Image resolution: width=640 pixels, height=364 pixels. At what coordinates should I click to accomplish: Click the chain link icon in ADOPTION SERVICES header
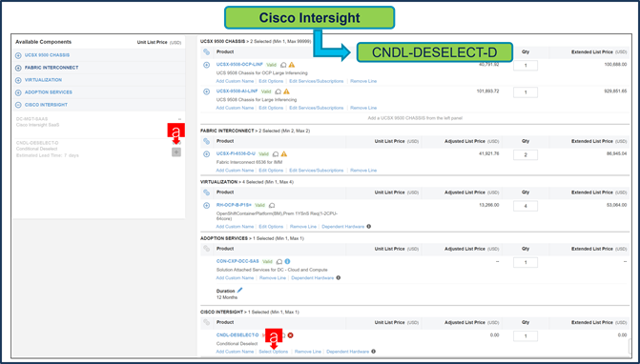tap(207, 249)
